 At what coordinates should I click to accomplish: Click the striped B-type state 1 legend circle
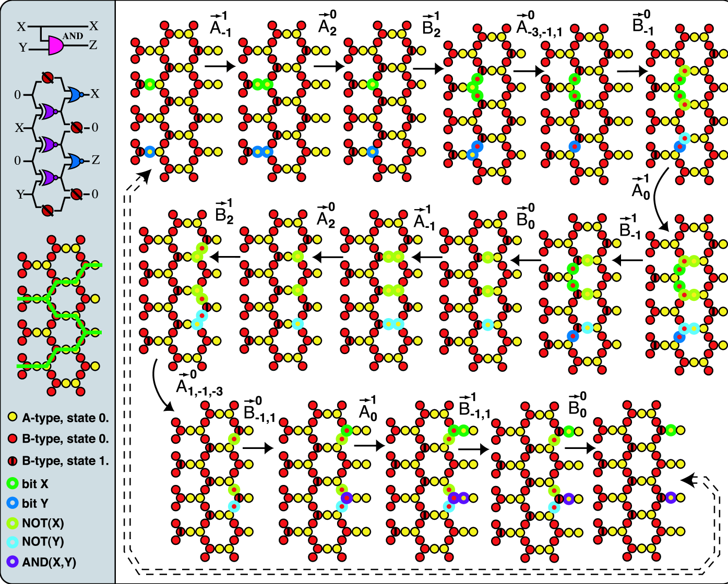tap(13, 461)
